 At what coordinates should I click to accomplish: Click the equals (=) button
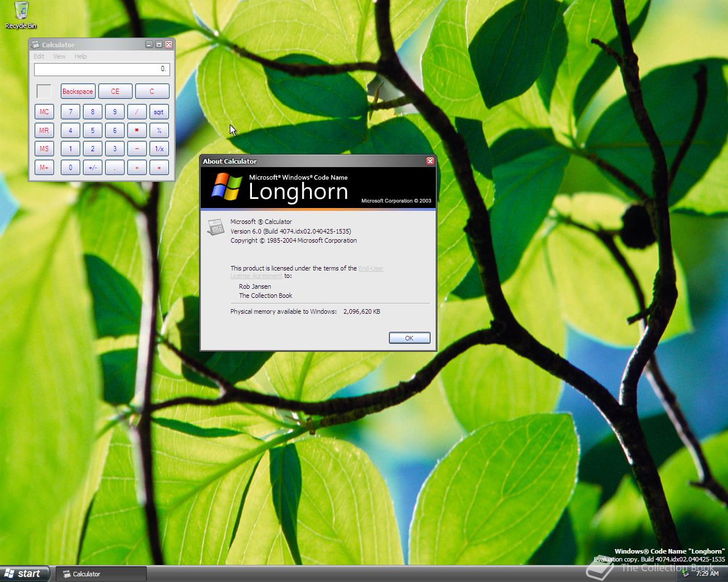coord(159,168)
